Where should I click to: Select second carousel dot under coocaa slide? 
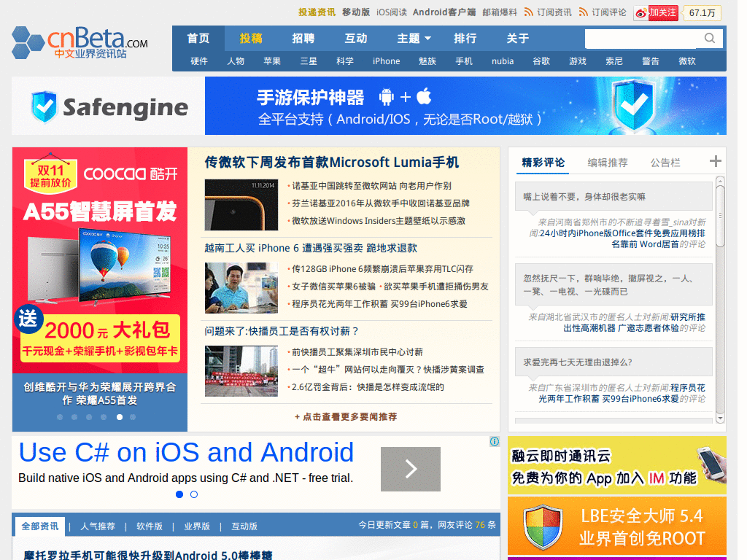click(74, 417)
